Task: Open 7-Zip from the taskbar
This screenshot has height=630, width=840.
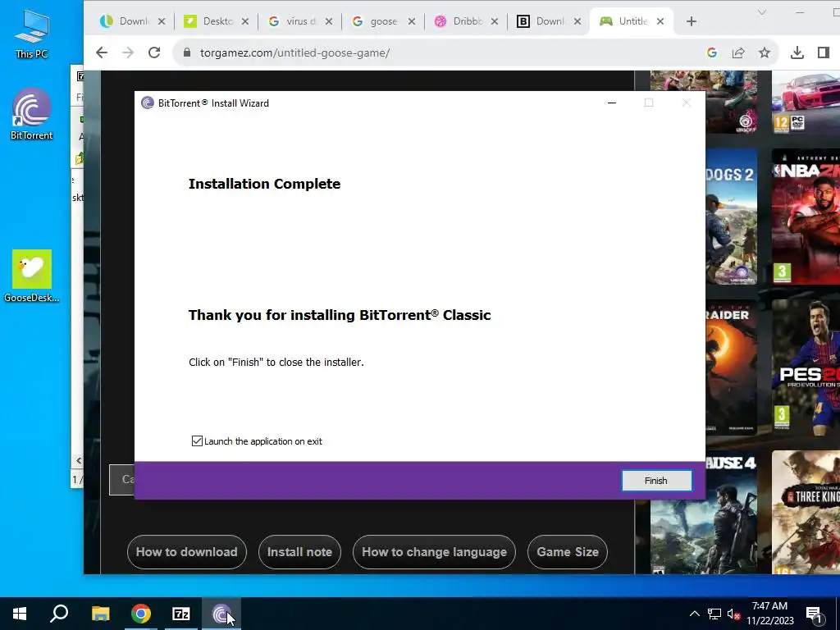Action: coord(181,614)
